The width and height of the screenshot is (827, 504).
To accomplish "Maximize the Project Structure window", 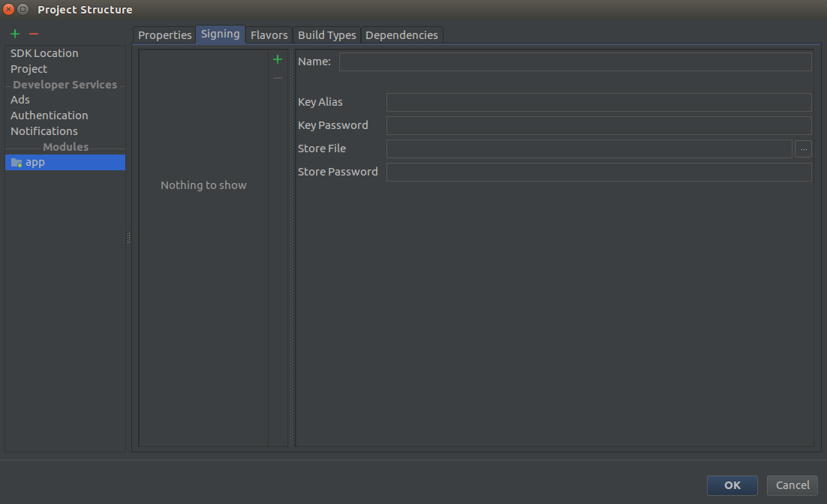I will point(23,10).
